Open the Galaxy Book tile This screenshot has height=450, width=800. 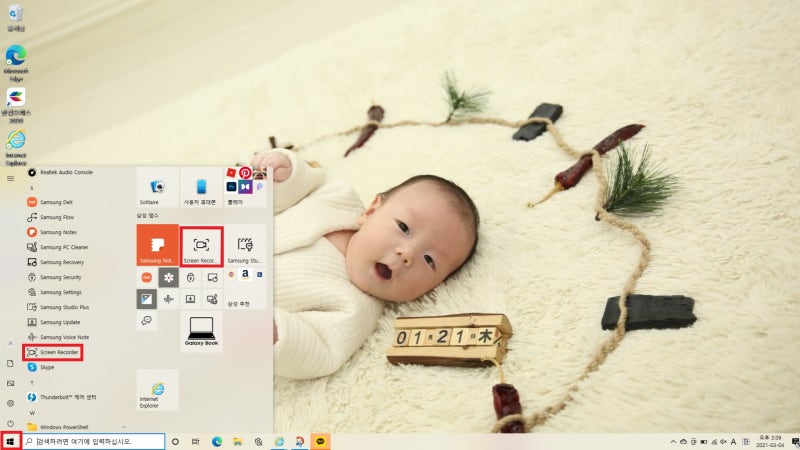tap(202, 331)
